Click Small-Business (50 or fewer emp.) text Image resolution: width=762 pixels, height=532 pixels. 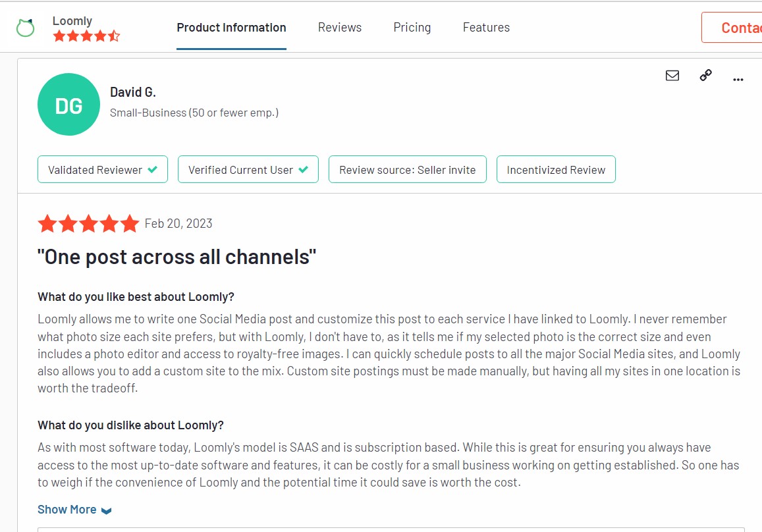194,113
